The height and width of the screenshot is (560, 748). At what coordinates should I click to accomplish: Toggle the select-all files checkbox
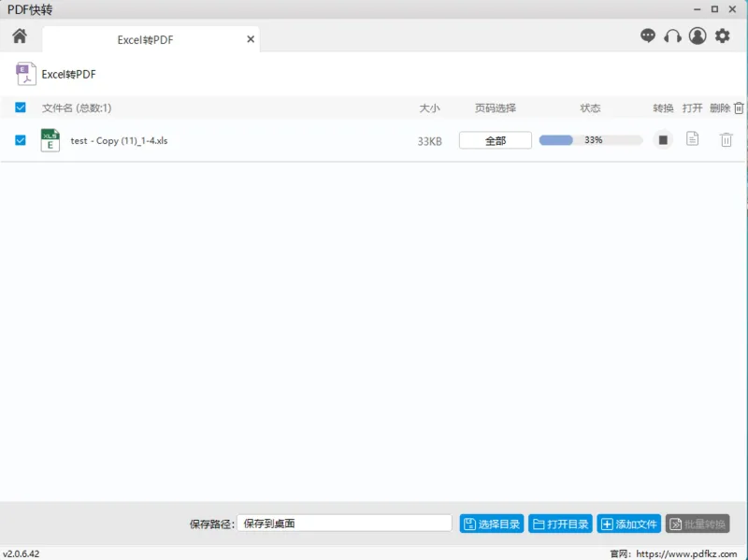tap(20, 108)
